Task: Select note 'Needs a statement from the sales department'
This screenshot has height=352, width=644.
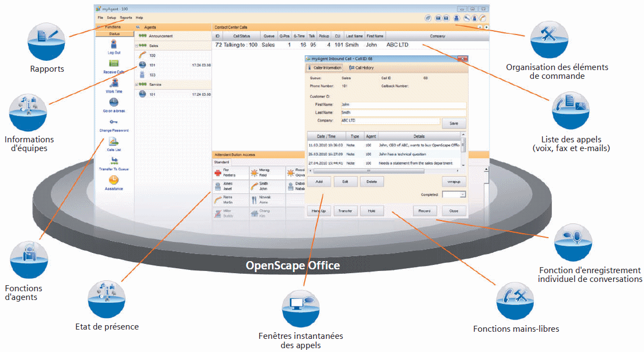Action: [384, 163]
